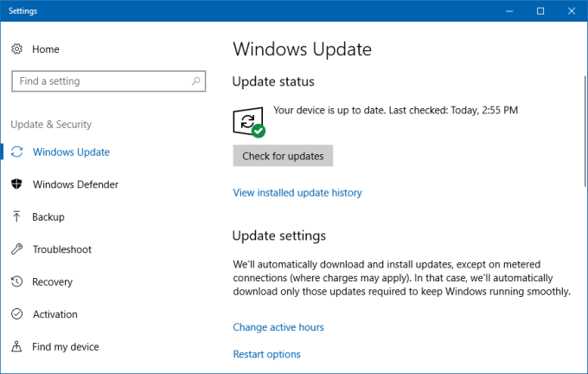Switch to the Activation page
This screenshot has height=374, width=588.
(55, 314)
